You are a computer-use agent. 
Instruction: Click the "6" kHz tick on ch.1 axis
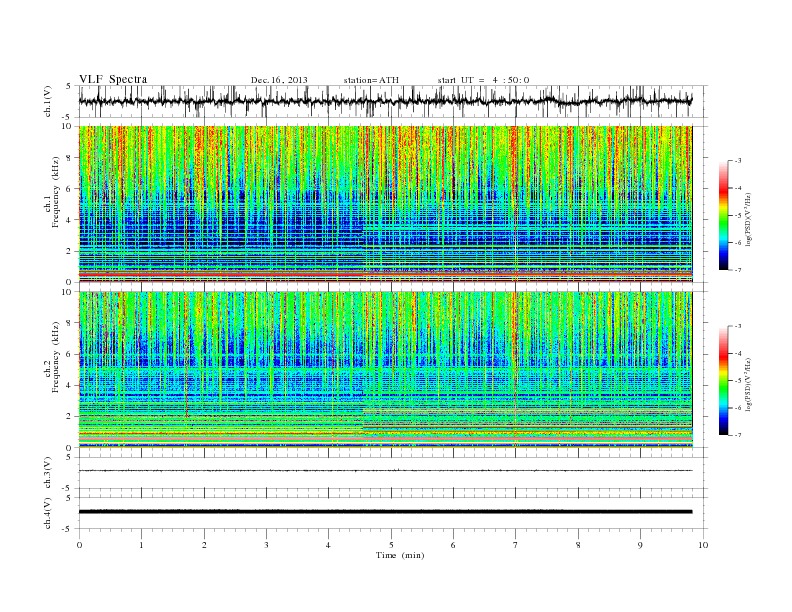tap(70, 189)
